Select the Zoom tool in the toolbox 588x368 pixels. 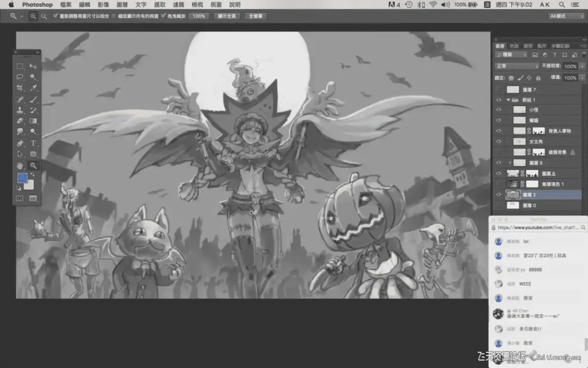33,165
